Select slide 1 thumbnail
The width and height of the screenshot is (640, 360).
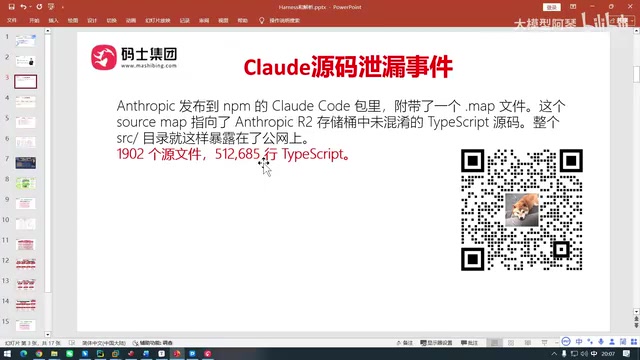point(26,41)
